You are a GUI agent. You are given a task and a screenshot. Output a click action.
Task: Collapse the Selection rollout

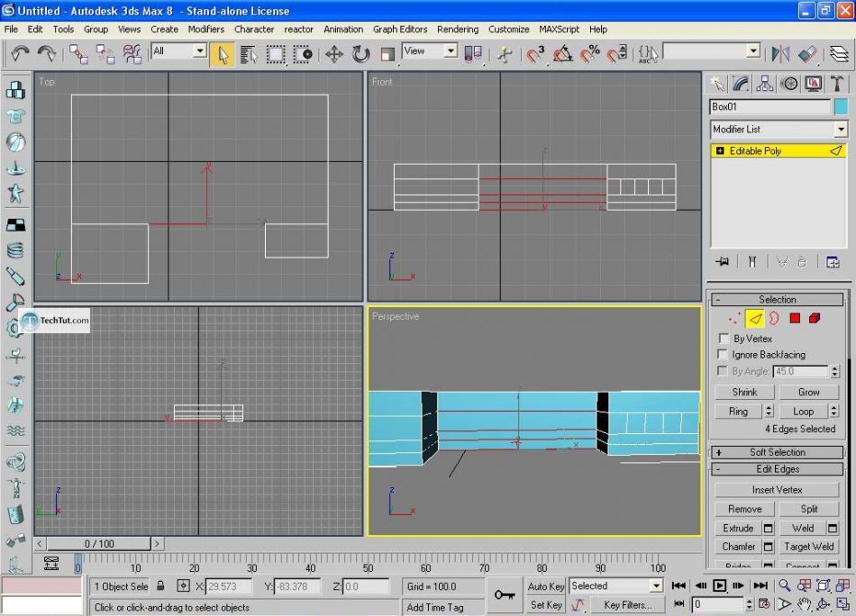point(778,300)
